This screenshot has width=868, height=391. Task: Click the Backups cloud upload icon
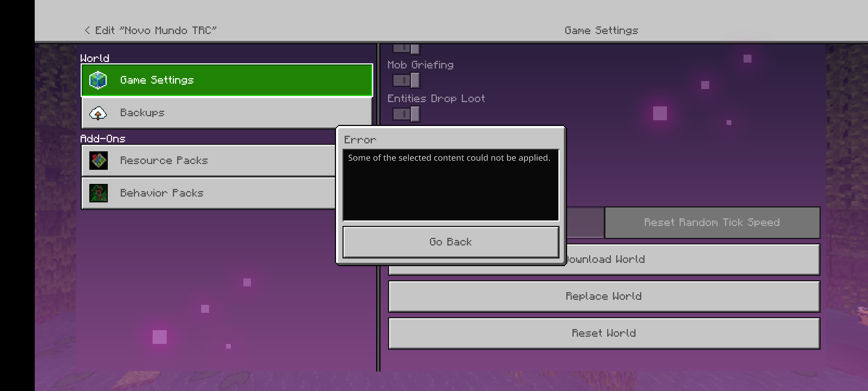click(x=98, y=113)
